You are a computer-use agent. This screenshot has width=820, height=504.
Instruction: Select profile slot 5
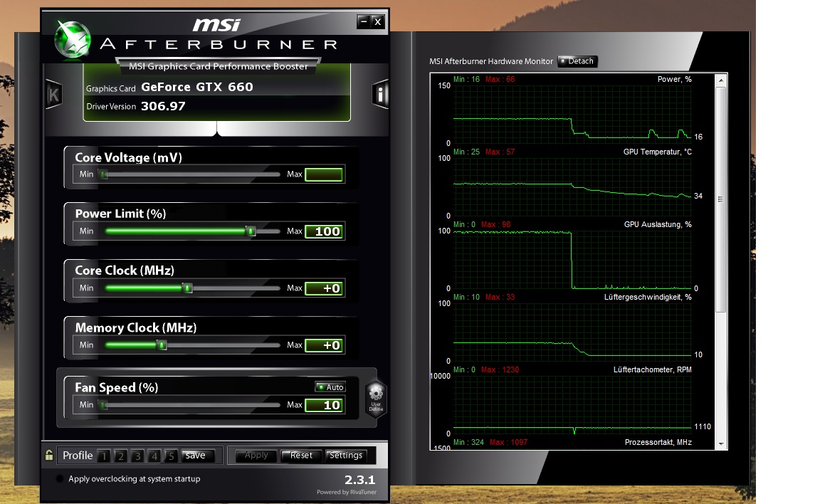point(171,456)
